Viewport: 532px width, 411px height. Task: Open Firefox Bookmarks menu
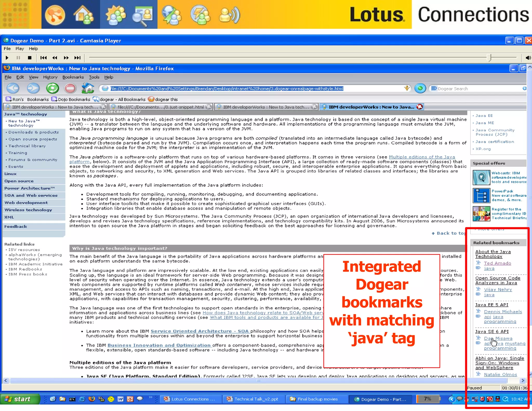click(x=73, y=77)
